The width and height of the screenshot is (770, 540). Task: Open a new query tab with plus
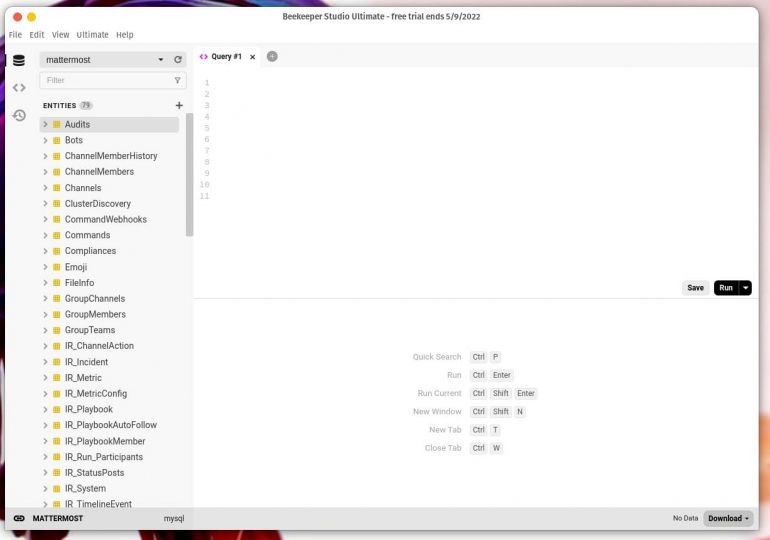point(272,56)
